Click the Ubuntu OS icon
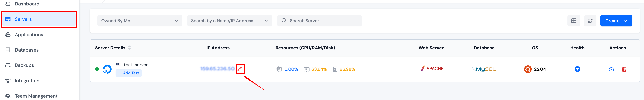The height and width of the screenshot is (100, 644). coord(527,69)
